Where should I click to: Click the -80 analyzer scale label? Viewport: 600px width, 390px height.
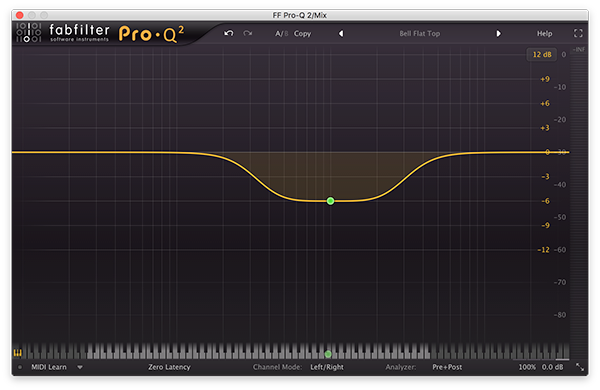coord(560,315)
